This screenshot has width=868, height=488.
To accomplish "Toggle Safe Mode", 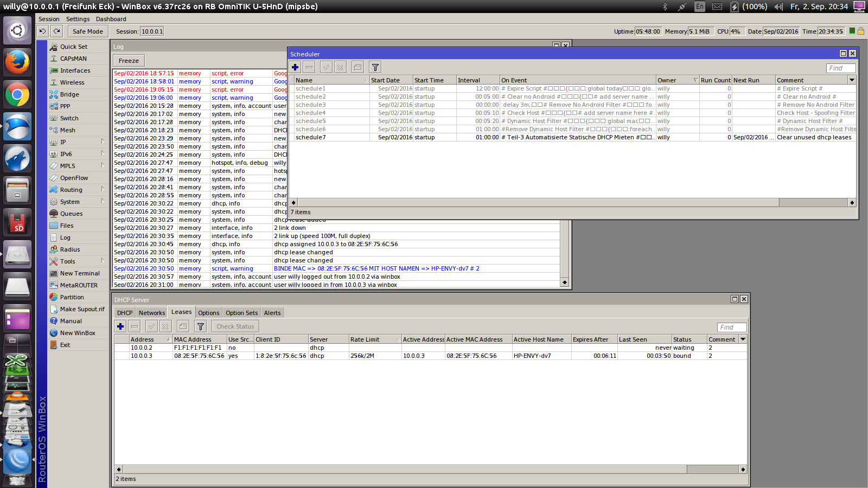I will 87,31.
